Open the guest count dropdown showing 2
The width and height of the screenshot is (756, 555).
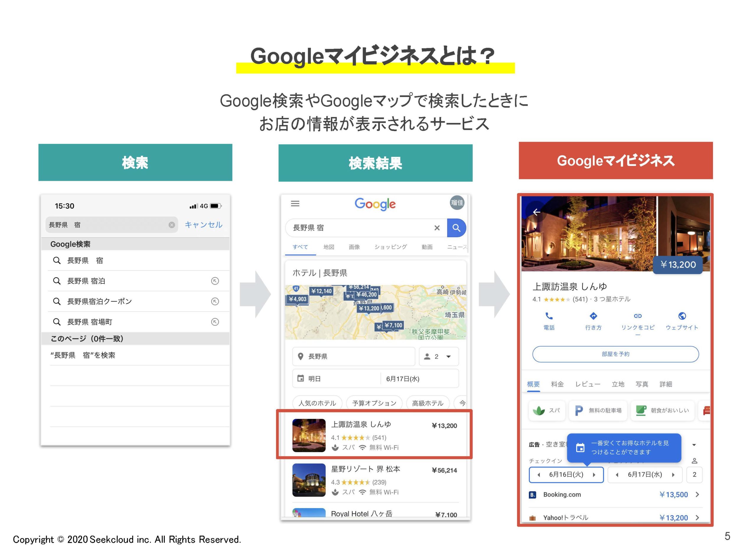point(439,357)
